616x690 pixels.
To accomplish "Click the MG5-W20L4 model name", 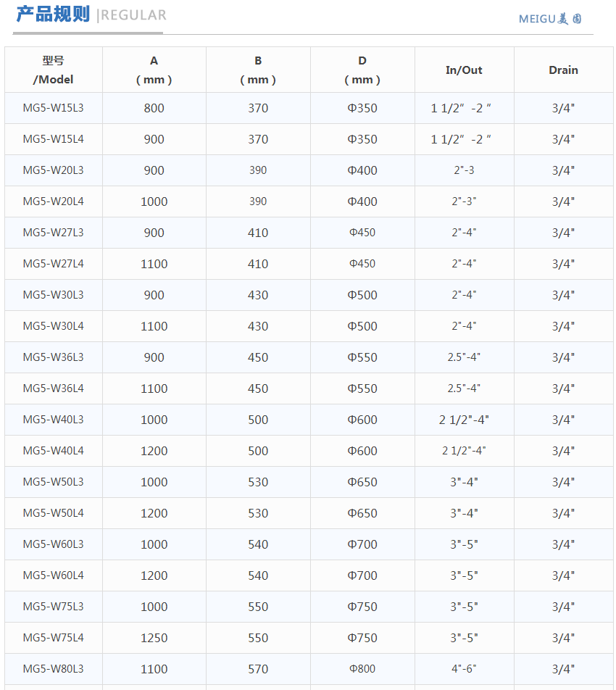I will tap(54, 201).
